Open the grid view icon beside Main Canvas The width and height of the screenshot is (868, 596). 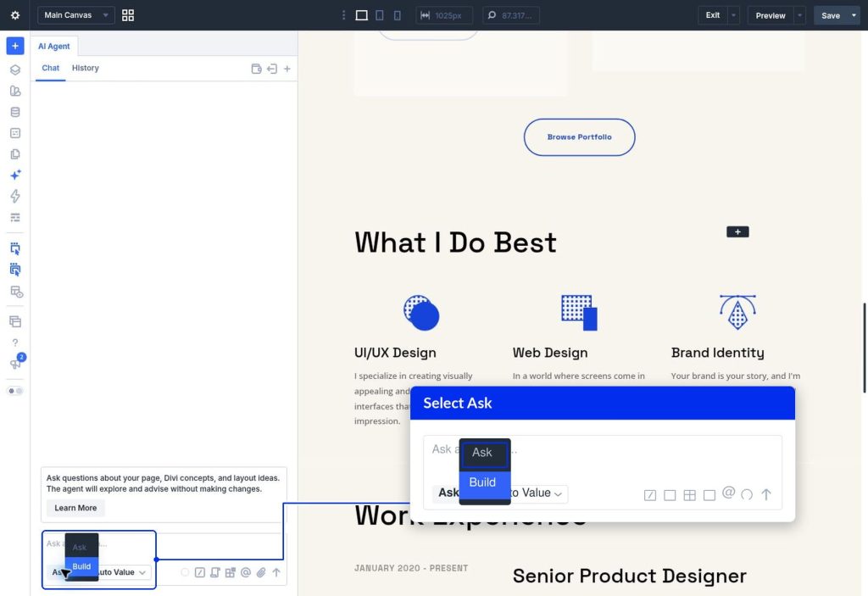click(x=128, y=15)
